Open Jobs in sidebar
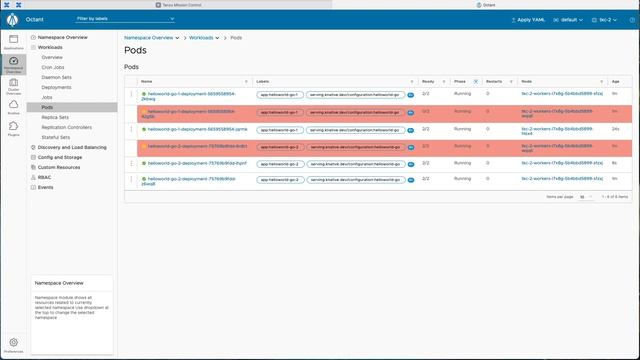Screen dimensions: 640x360 pos(47,98)
